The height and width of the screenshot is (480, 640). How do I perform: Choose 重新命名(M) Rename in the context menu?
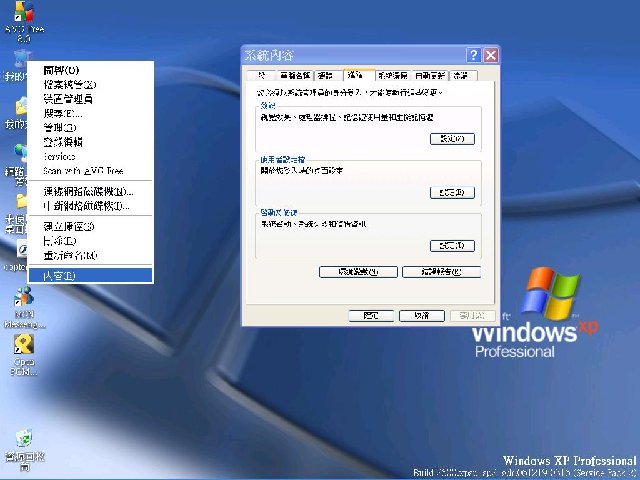90,256
